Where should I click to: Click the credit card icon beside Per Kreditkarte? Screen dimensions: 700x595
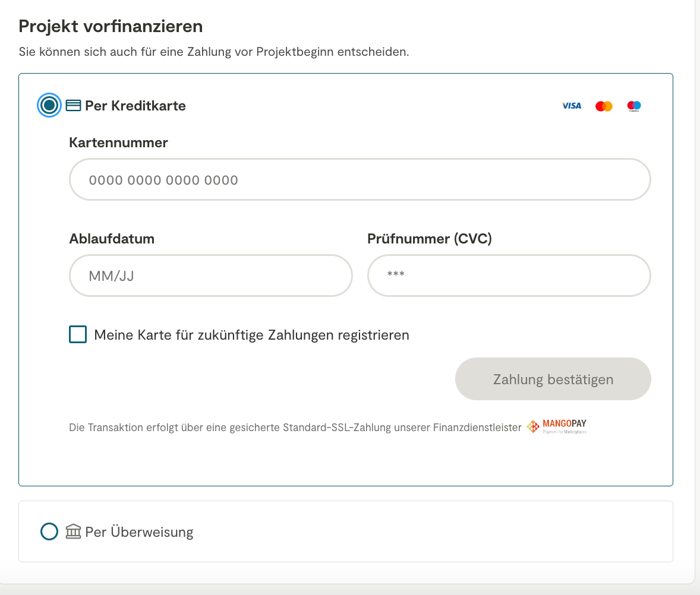pyautogui.click(x=73, y=106)
